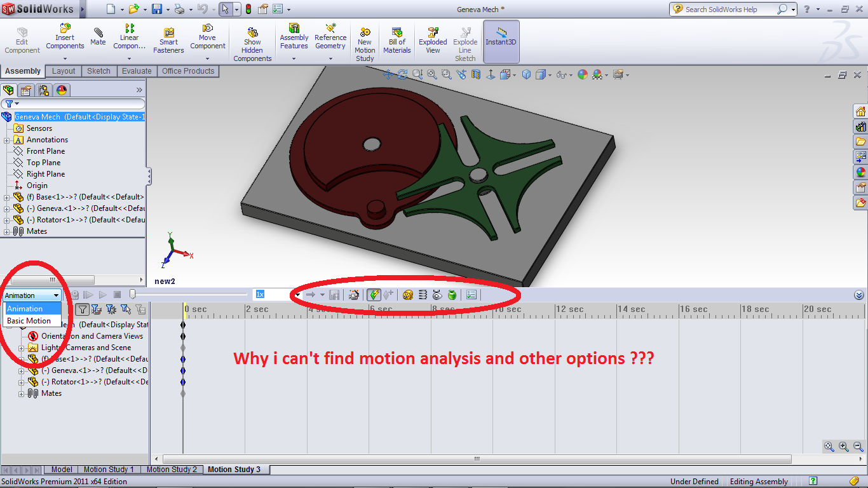Click the Rebuild traffic light icon
Image resolution: width=868 pixels, height=488 pixels.
click(x=248, y=10)
